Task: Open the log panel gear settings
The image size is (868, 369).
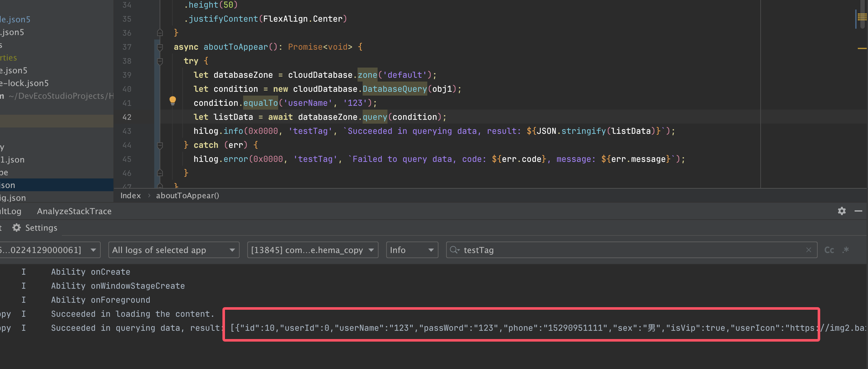Action: pos(841,211)
